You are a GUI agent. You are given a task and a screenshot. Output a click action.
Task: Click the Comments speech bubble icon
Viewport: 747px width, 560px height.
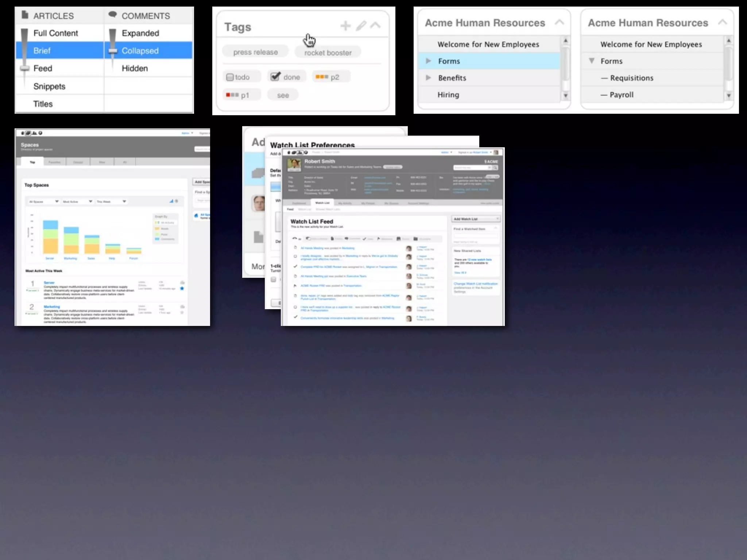coord(113,15)
